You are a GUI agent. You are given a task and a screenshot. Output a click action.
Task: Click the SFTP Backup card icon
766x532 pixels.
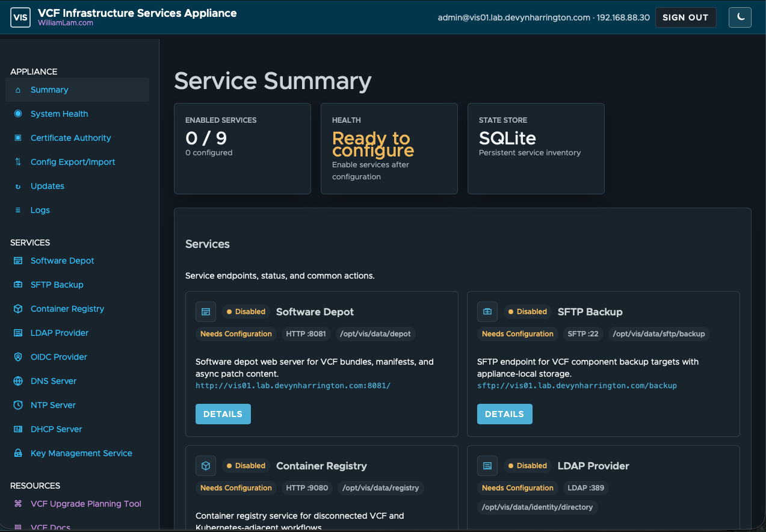[x=487, y=312]
